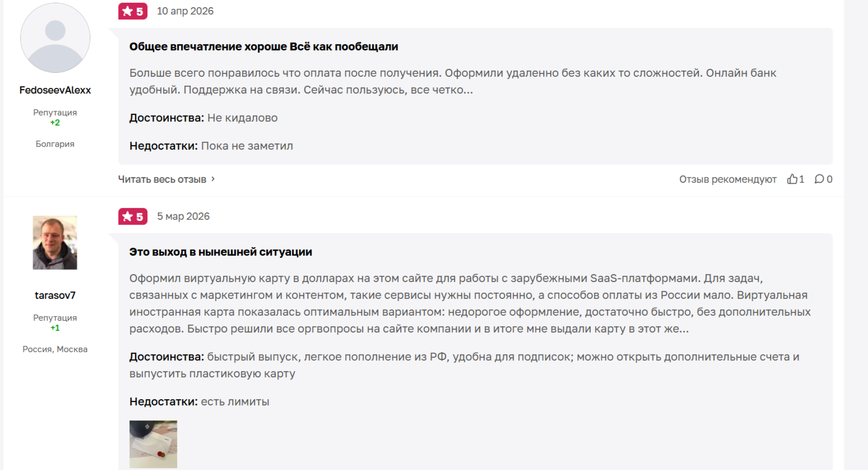Open review titled "Это выход в нынешней ситуации"
The height and width of the screenshot is (470, 868).
(221, 252)
